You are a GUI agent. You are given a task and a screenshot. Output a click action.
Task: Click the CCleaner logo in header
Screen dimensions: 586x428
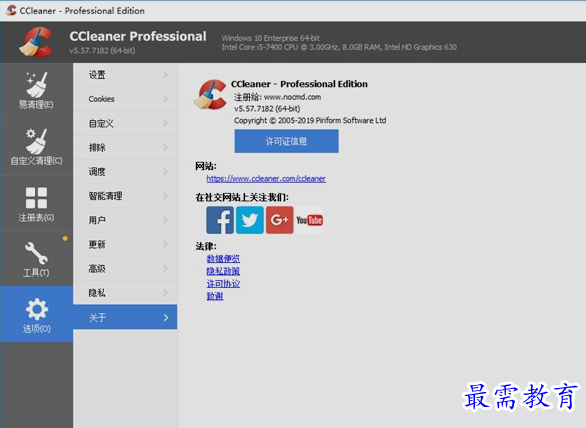(x=36, y=42)
